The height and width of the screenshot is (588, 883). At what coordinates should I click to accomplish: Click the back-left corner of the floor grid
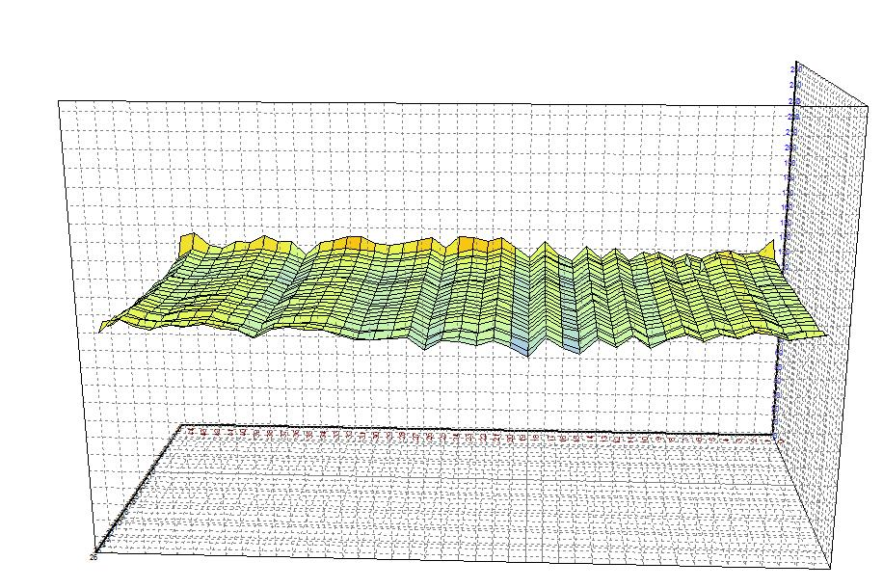coord(183,425)
